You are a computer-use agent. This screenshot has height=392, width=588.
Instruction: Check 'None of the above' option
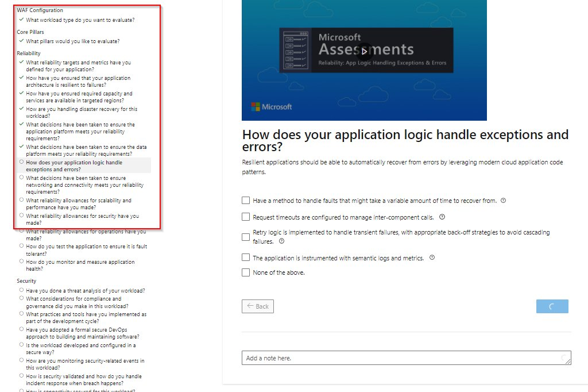246,272
